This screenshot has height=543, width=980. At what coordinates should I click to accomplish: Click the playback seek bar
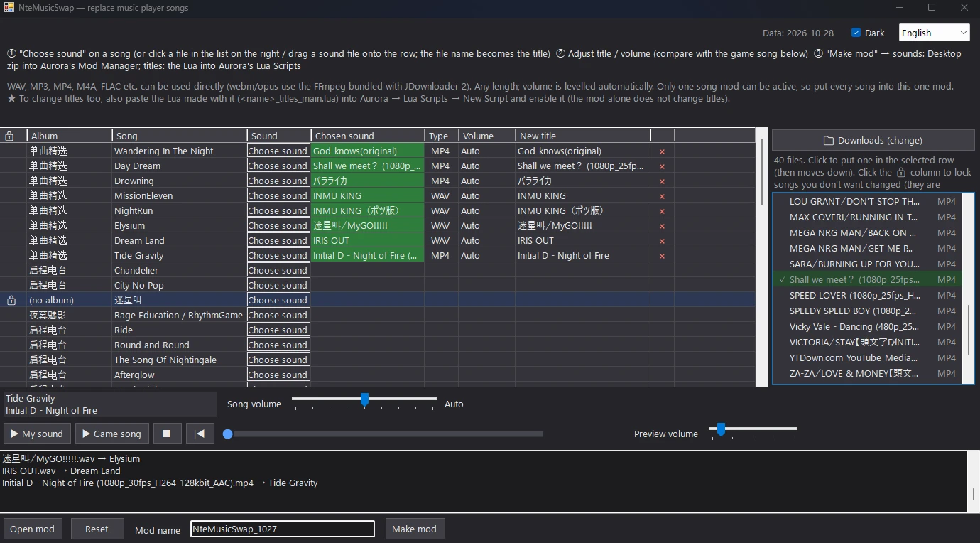(x=383, y=434)
